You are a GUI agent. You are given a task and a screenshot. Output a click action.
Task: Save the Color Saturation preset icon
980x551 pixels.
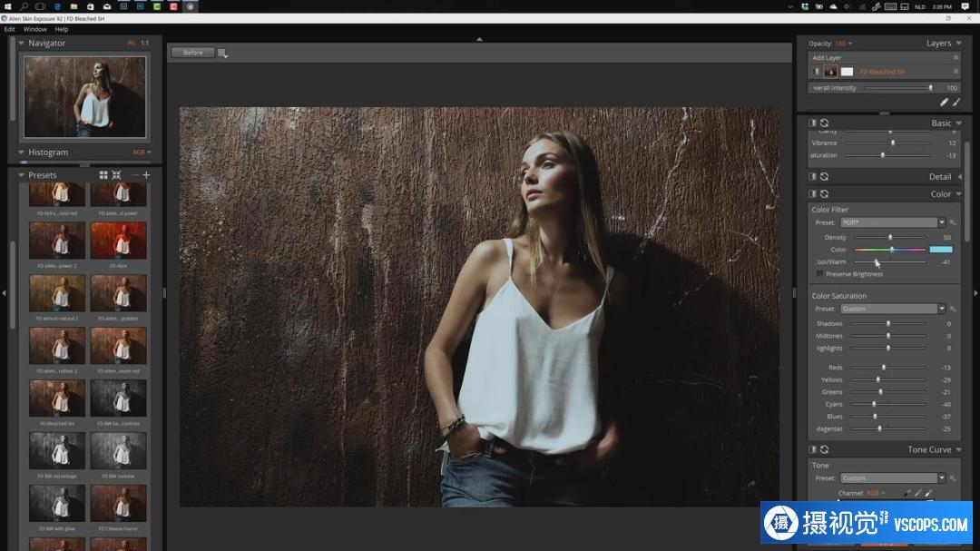point(953,309)
